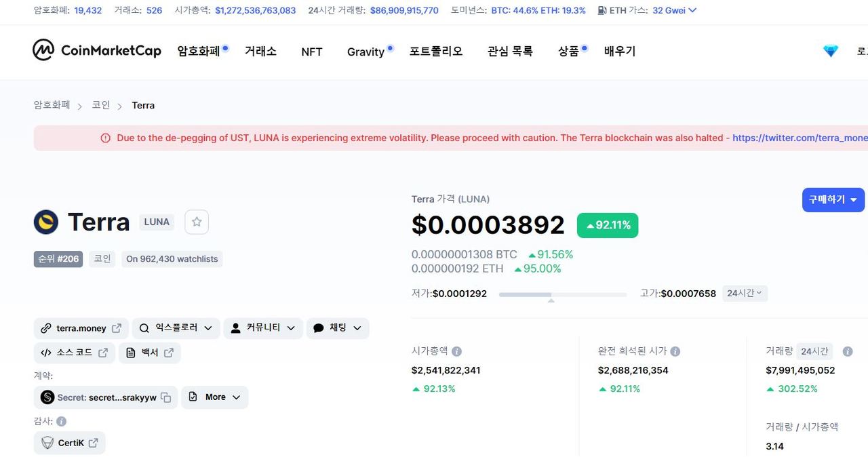Expand the 채팅 dropdown
Image resolution: width=868 pixels, height=457 pixels.
(x=338, y=328)
